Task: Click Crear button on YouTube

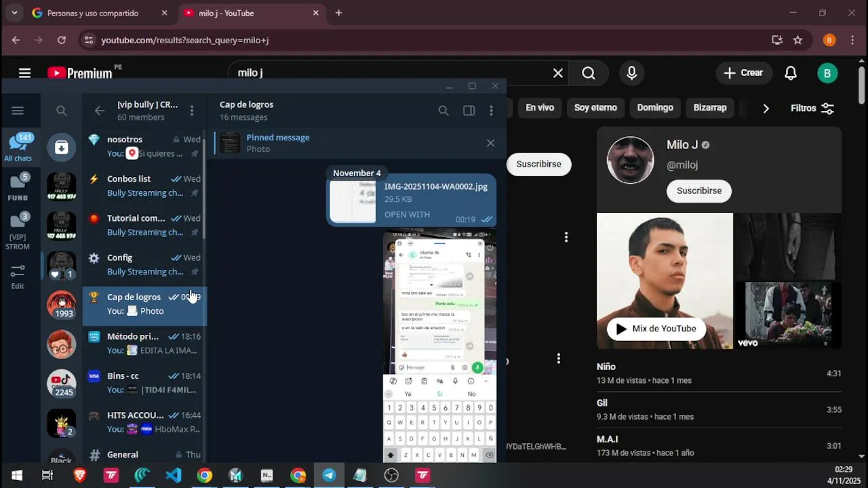Action: [744, 73]
